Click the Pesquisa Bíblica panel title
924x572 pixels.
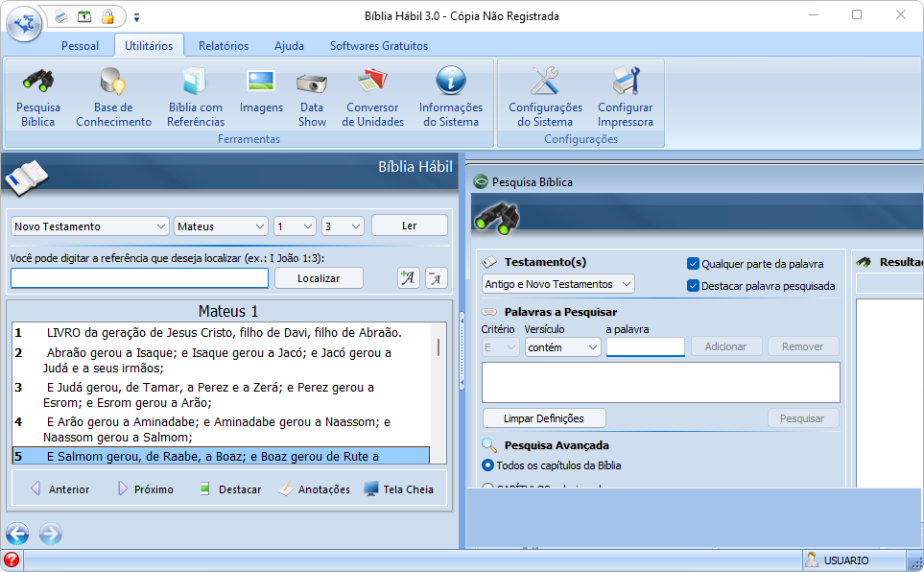click(x=533, y=182)
